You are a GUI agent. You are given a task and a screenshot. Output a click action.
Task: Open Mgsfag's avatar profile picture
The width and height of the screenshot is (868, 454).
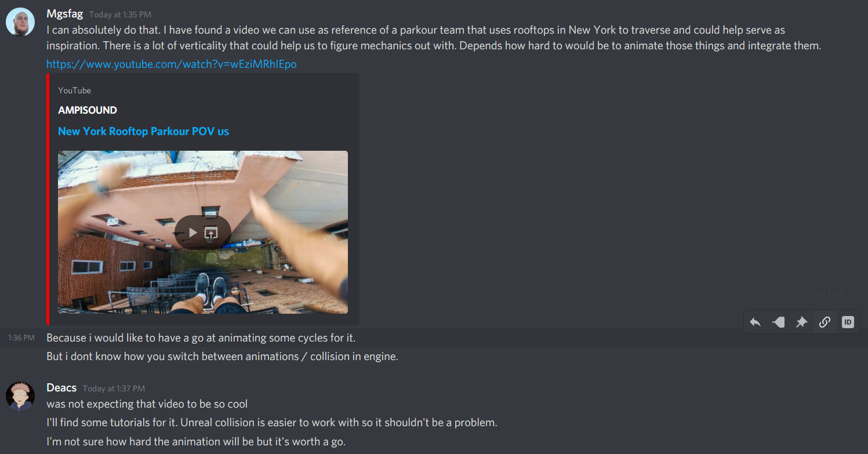20,22
